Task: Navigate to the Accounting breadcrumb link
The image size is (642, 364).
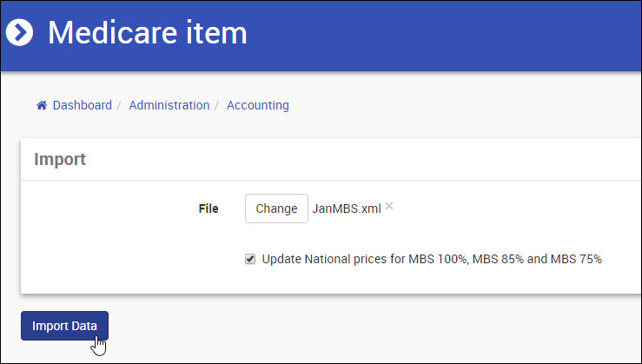Action: point(257,105)
